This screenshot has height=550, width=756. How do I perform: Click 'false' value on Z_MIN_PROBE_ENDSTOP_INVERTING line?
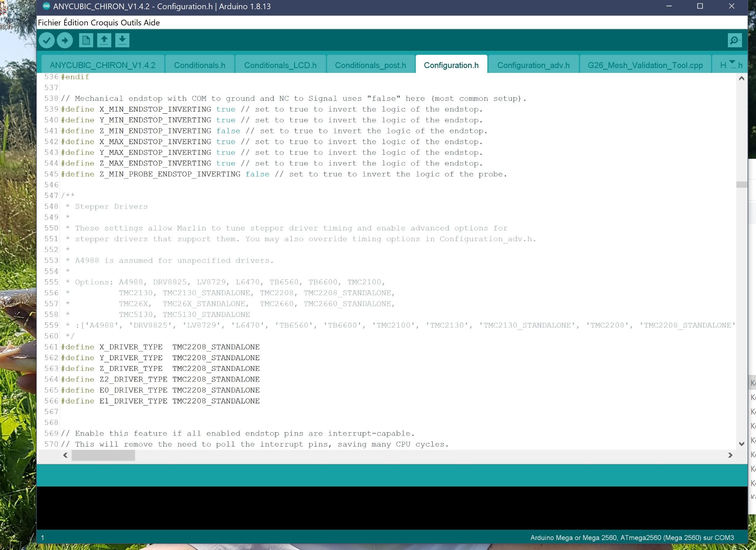[x=257, y=174]
